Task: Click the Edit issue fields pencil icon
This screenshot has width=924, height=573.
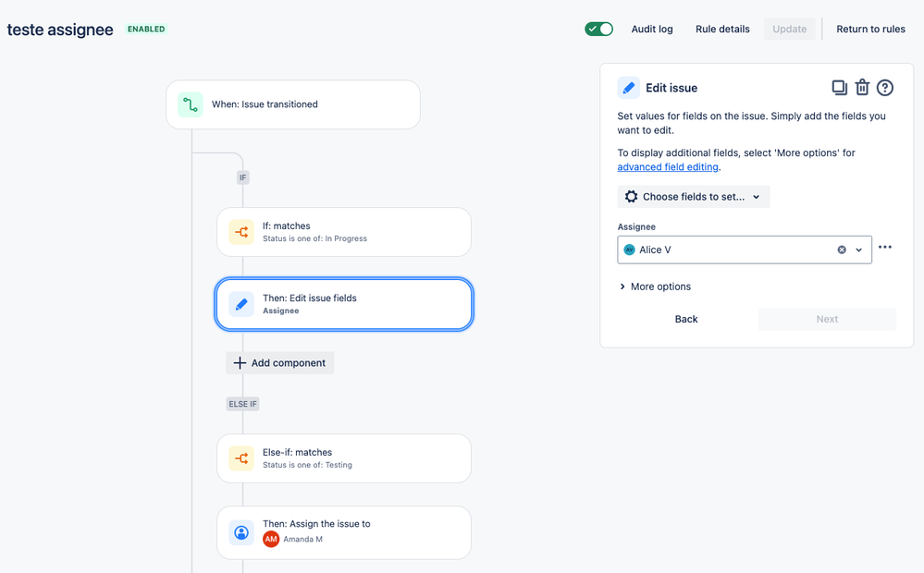Action: coord(241,304)
